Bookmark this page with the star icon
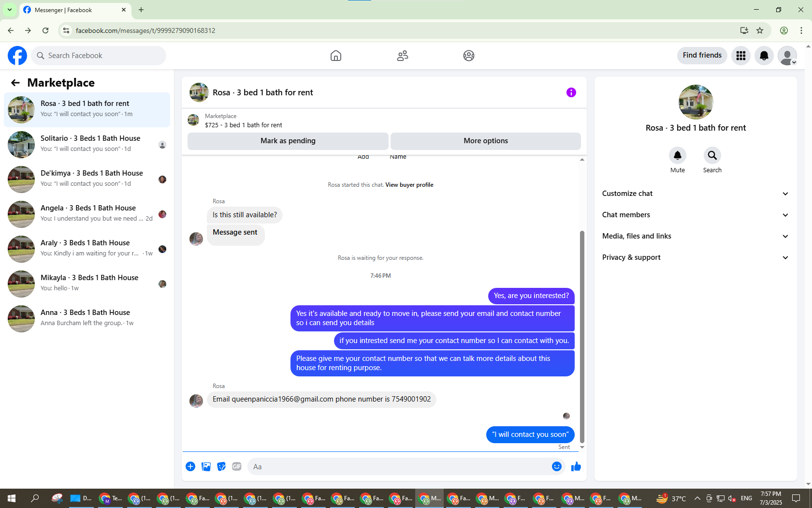 point(760,30)
